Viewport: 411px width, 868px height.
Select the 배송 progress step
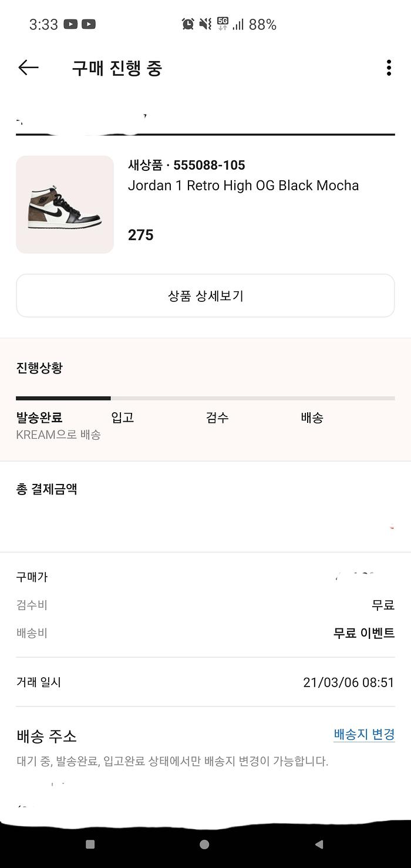pos(312,418)
